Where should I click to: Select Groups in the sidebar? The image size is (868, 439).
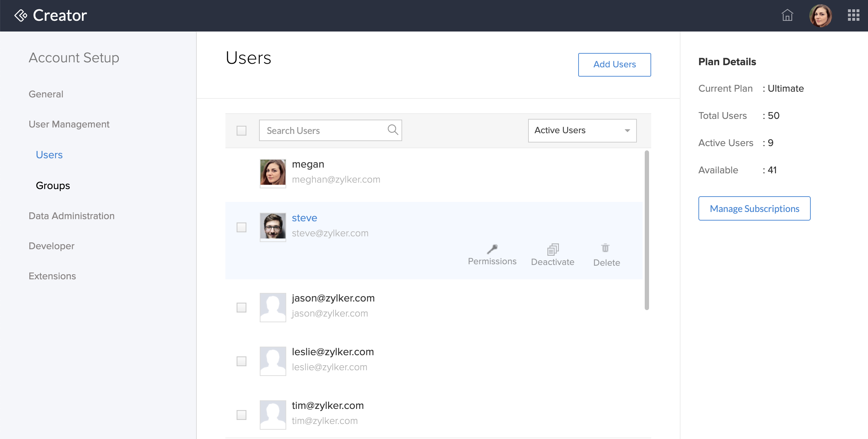point(53,186)
